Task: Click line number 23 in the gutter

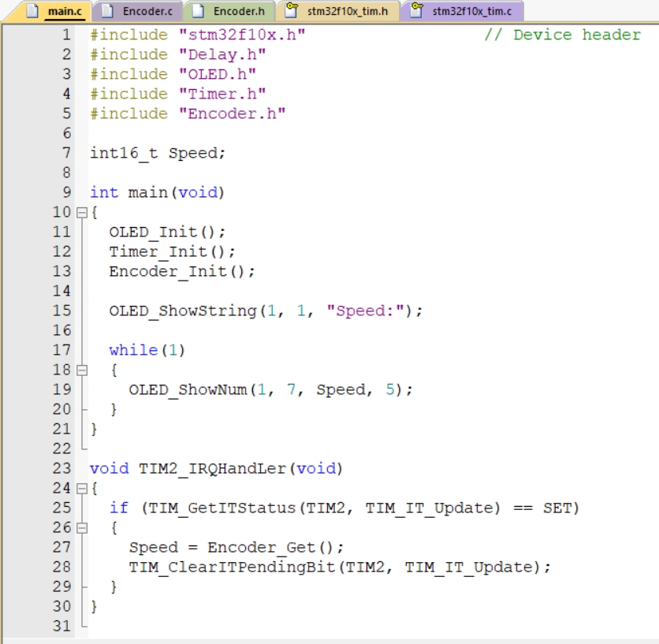Action: [61, 468]
